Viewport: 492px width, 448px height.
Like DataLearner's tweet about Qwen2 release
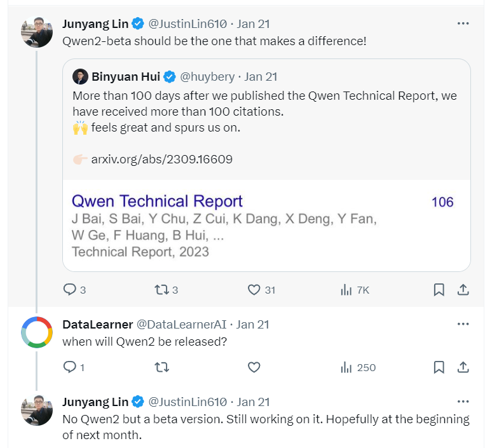tap(254, 367)
